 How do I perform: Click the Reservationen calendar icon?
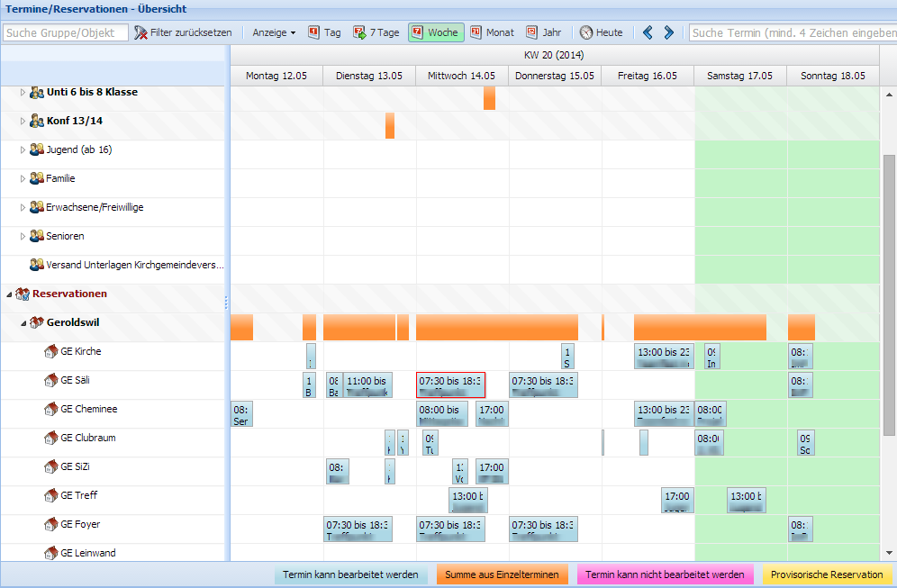click(23, 294)
